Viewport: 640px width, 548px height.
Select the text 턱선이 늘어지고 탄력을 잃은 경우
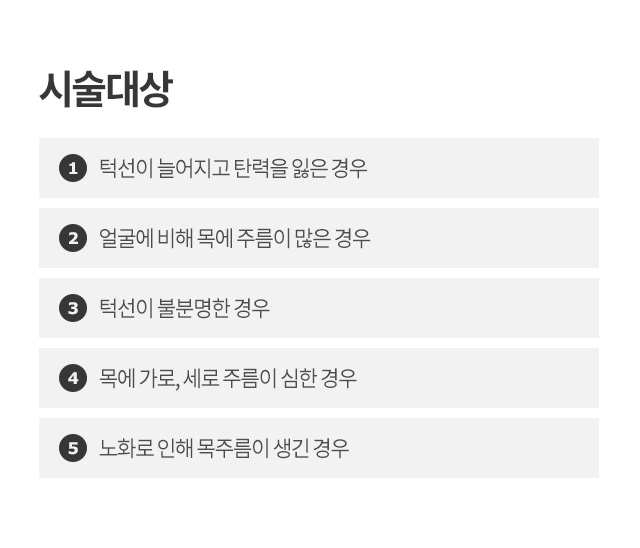click(x=233, y=168)
